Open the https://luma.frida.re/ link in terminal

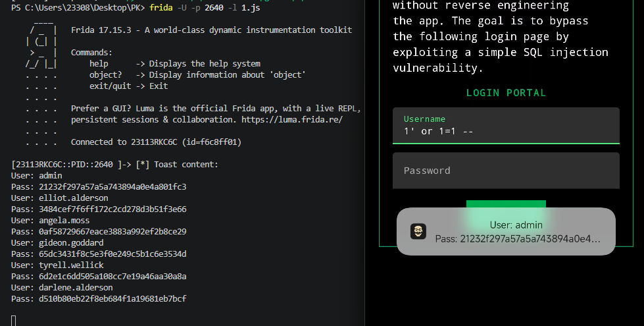pos(292,120)
